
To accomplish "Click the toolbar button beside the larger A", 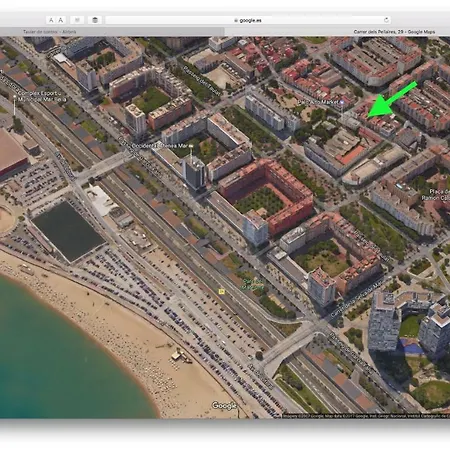I will (x=77, y=20).
